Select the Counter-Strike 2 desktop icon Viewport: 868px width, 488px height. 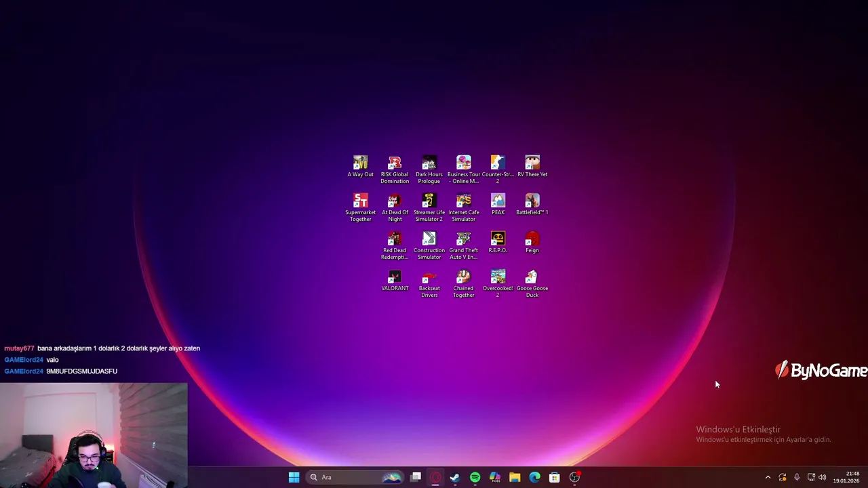(498, 169)
